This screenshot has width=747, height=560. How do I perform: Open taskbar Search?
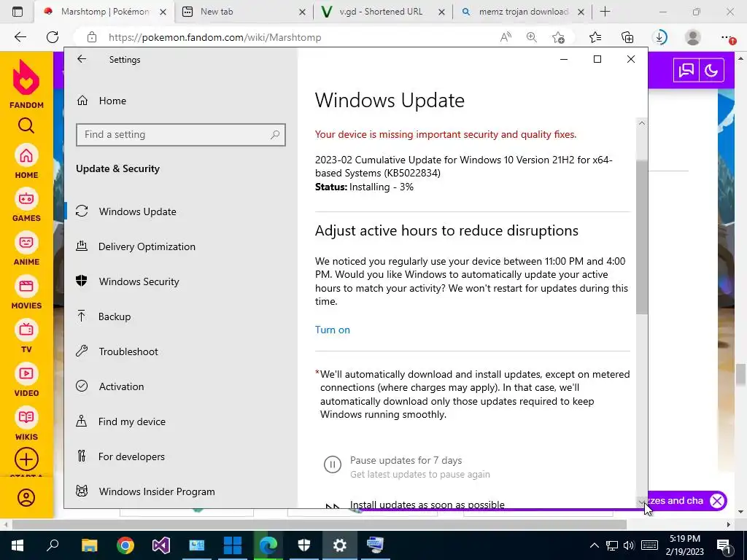point(53,545)
